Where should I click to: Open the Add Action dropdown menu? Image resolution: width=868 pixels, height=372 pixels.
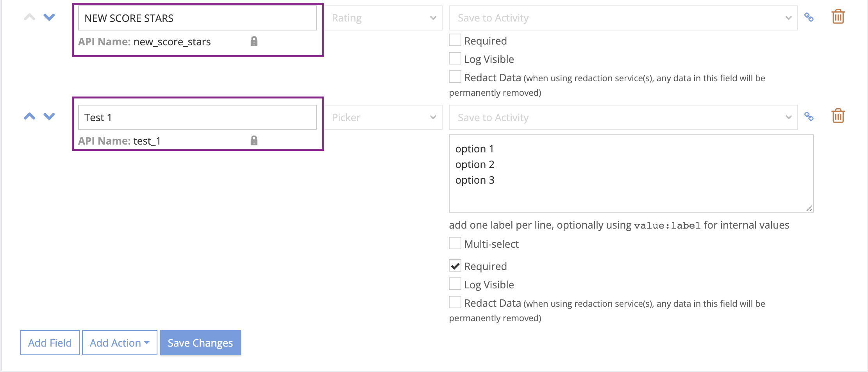tap(120, 343)
